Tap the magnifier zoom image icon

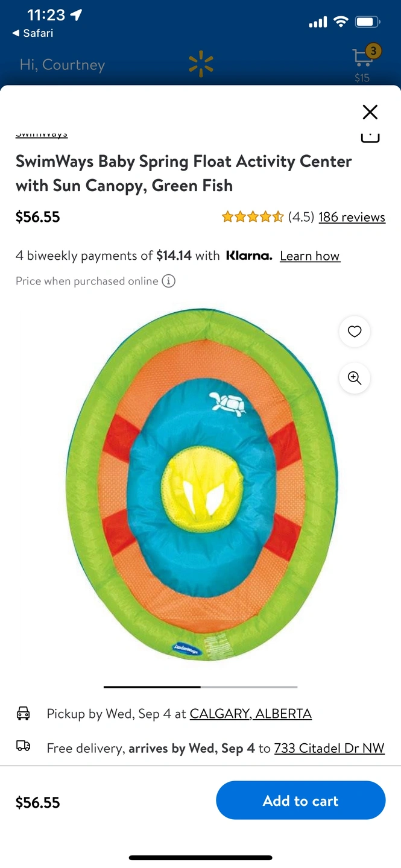pyautogui.click(x=355, y=378)
